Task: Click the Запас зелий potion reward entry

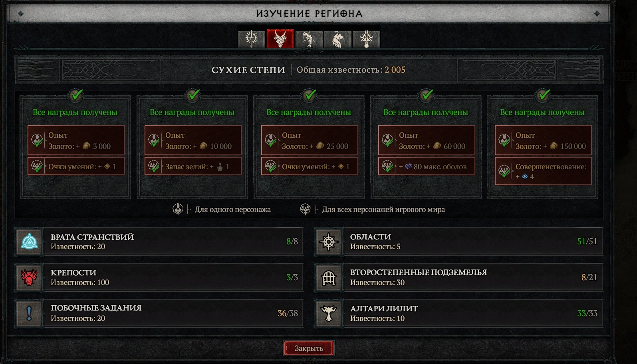Action: pyautogui.click(x=193, y=166)
